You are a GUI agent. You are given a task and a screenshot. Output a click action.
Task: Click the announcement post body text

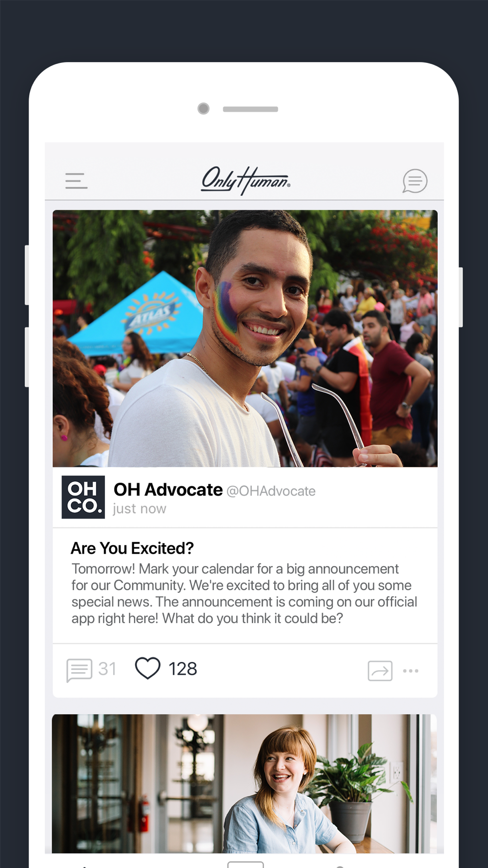point(244,593)
